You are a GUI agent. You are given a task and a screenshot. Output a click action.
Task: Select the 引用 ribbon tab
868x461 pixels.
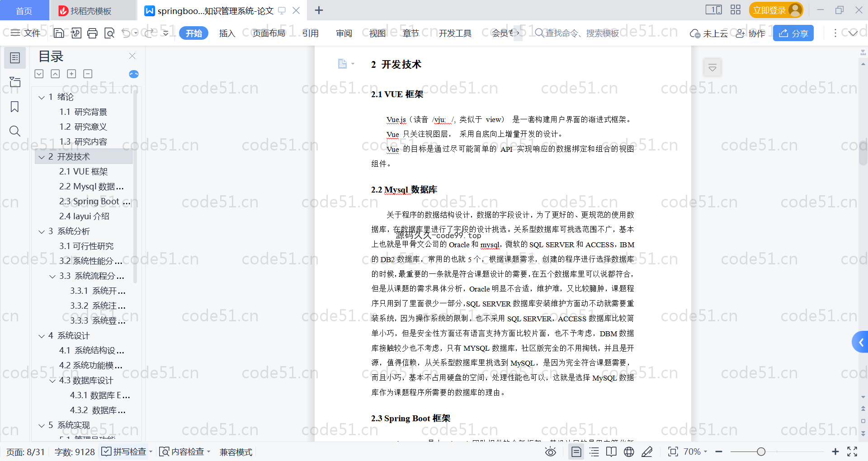(311, 33)
